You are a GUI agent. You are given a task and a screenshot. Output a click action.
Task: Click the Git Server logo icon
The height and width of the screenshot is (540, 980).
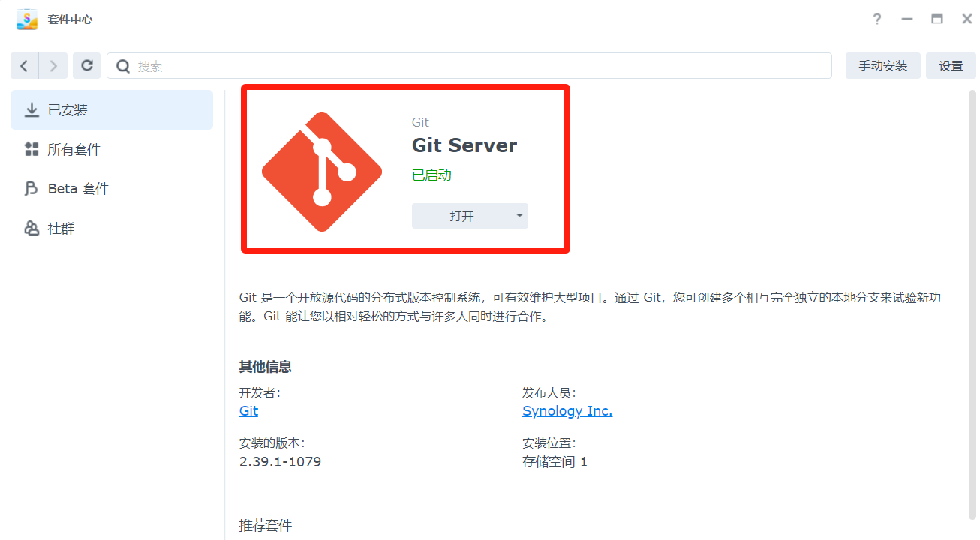pos(322,172)
